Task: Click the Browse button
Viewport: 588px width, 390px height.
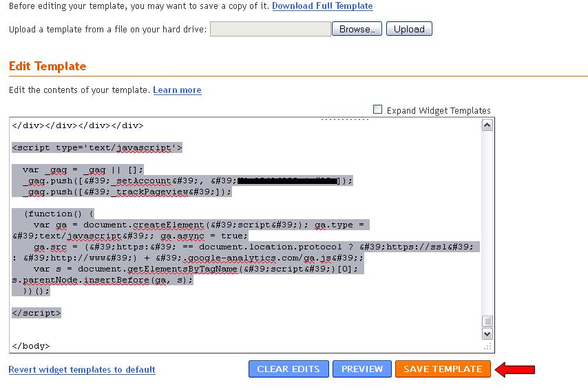Action: [357, 29]
